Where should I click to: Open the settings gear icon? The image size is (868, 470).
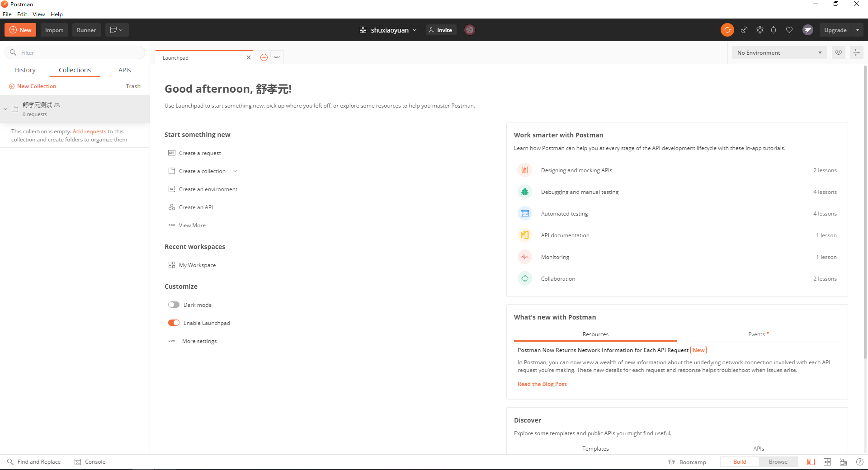[760, 30]
